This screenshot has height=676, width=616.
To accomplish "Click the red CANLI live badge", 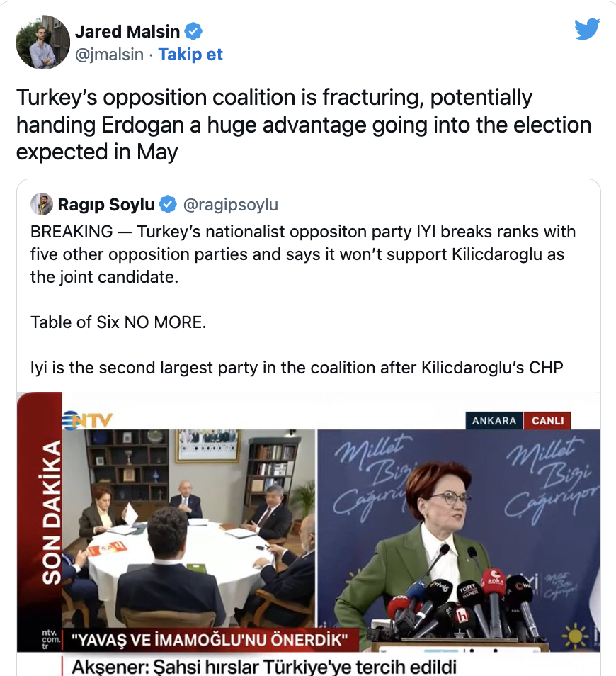I will [x=548, y=420].
